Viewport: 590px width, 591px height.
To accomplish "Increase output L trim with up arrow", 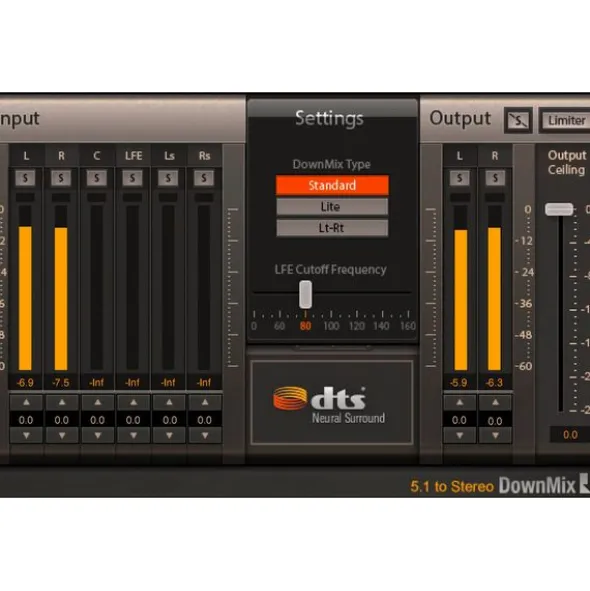I will [x=460, y=403].
